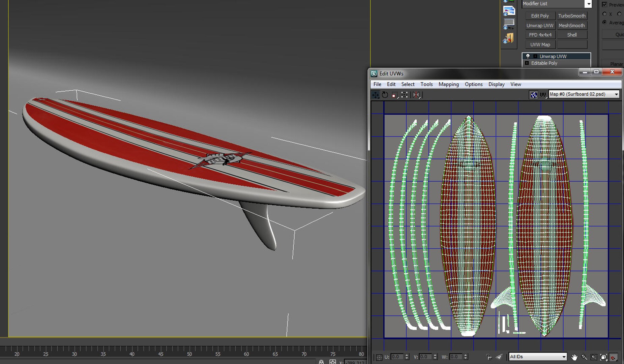Select the X radio button
This screenshot has width=624, height=364.
605,14
